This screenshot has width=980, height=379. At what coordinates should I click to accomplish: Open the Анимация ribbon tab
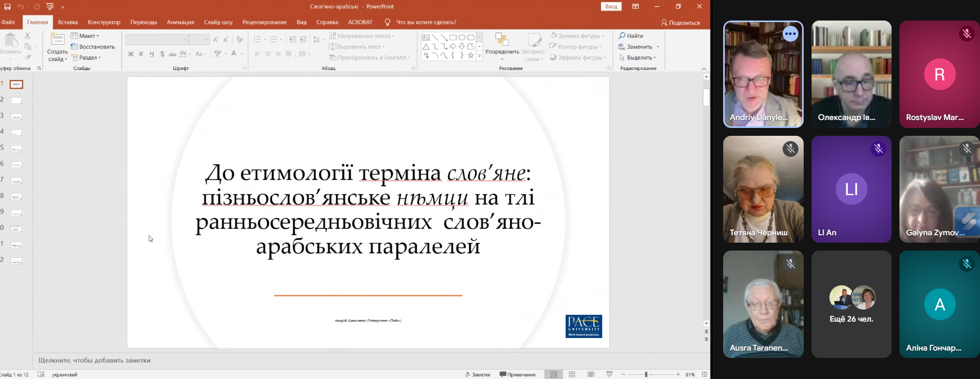click(x=181, y=22)
